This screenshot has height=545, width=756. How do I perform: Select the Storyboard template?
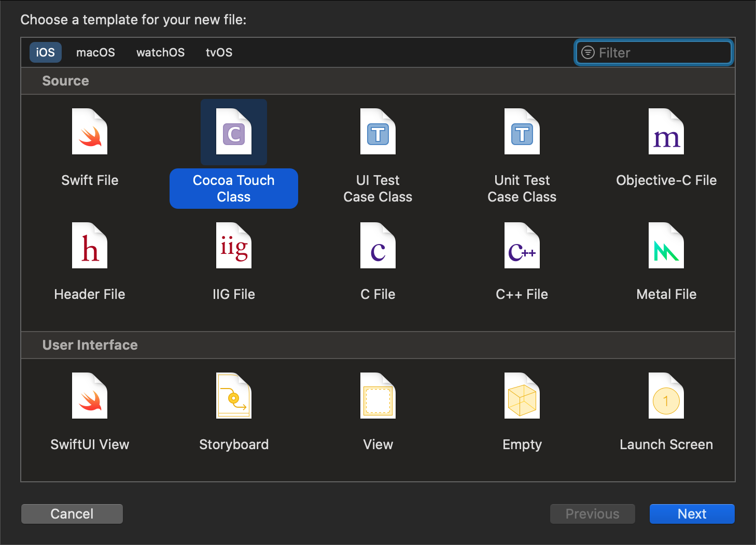tap(233, 395)
